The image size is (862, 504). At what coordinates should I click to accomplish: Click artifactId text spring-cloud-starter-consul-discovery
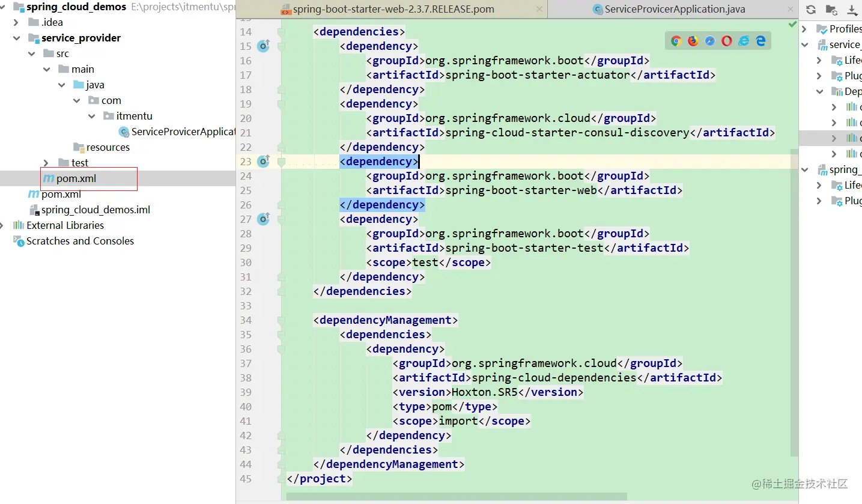[x=566, y=133]
